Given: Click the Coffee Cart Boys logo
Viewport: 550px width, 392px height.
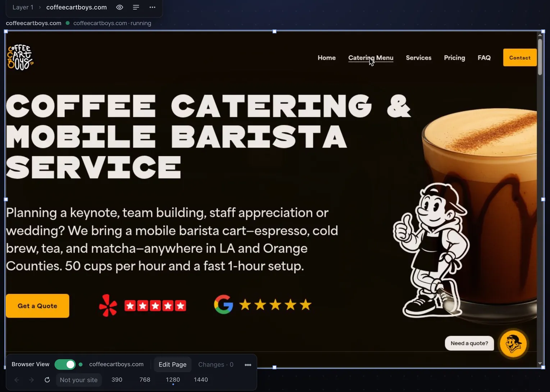Looking at the screenshot, I should click(20, 57).
